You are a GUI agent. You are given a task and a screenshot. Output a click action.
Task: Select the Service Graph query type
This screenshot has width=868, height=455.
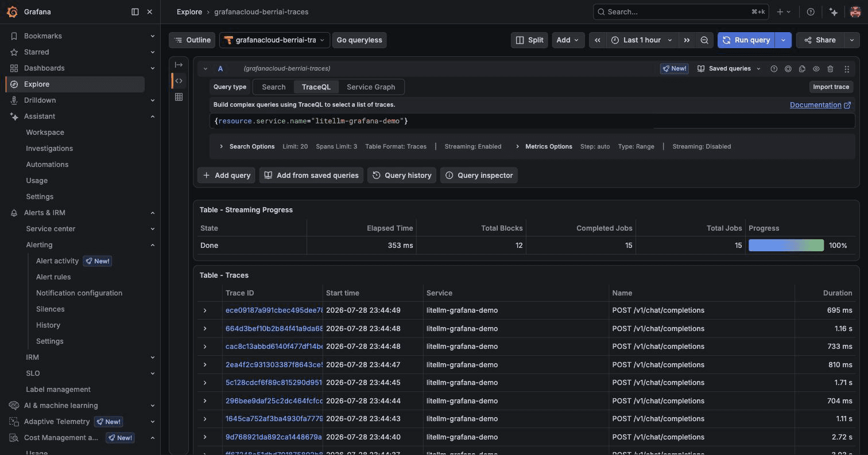click(x=371, y=87)
